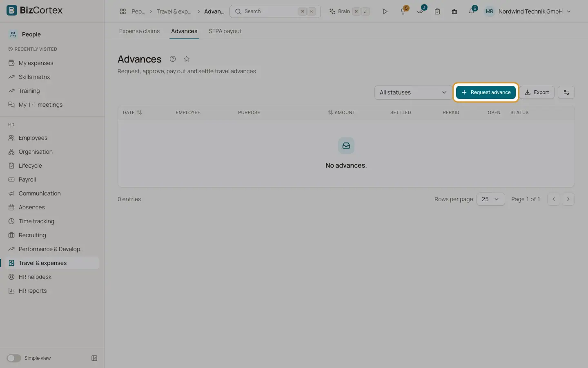Open the lightbulb tips icon with badge 5
Image resolution: width=588 pixels, height=368 pixels.
(x=403, y=11)
